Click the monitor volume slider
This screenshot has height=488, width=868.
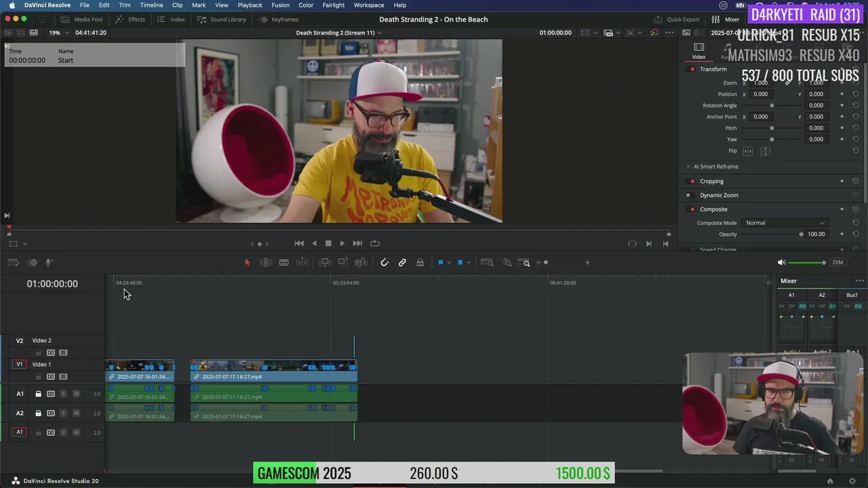(x=806, y=262)
